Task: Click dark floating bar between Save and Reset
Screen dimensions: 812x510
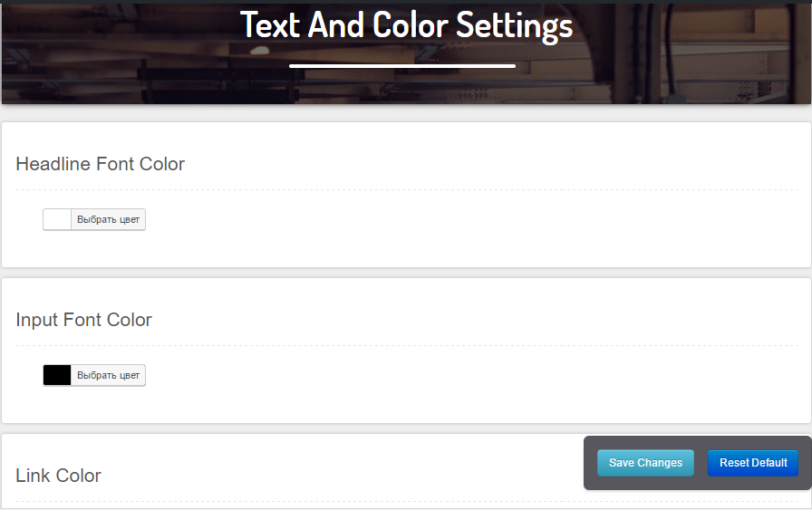Action: pyautogui.click(x=701, y=463)
